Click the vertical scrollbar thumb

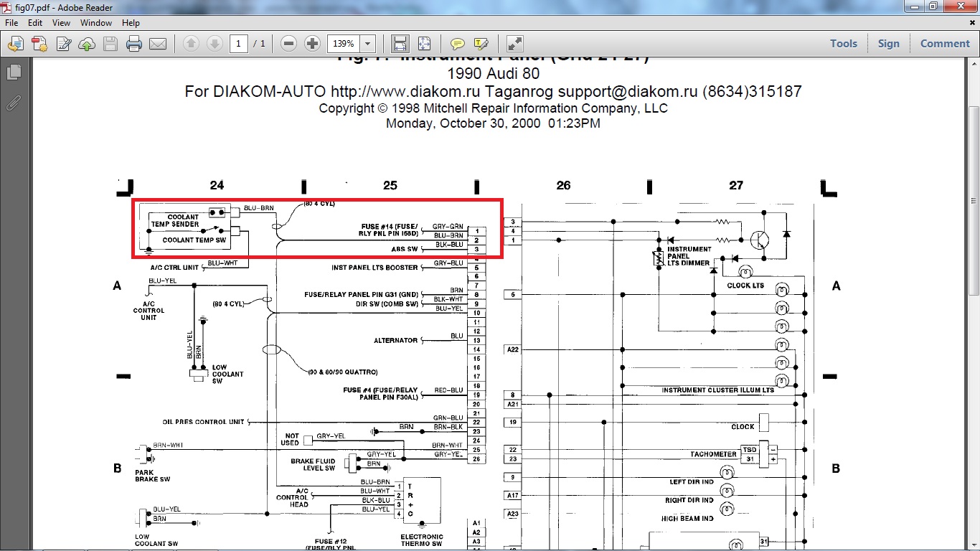[x=974, y=199]
